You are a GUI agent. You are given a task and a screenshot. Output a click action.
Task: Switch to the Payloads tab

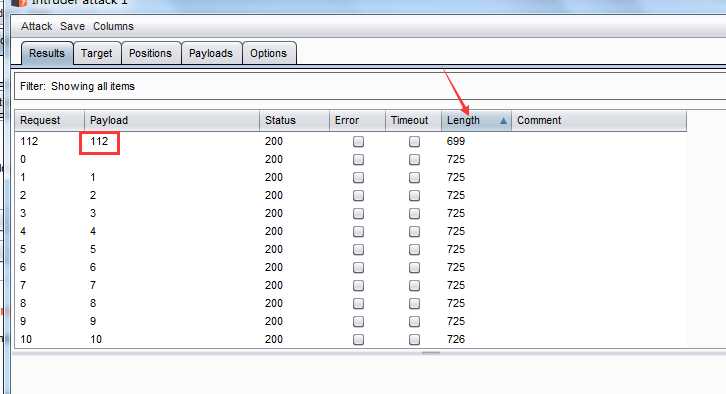click(x=211, y=53)
